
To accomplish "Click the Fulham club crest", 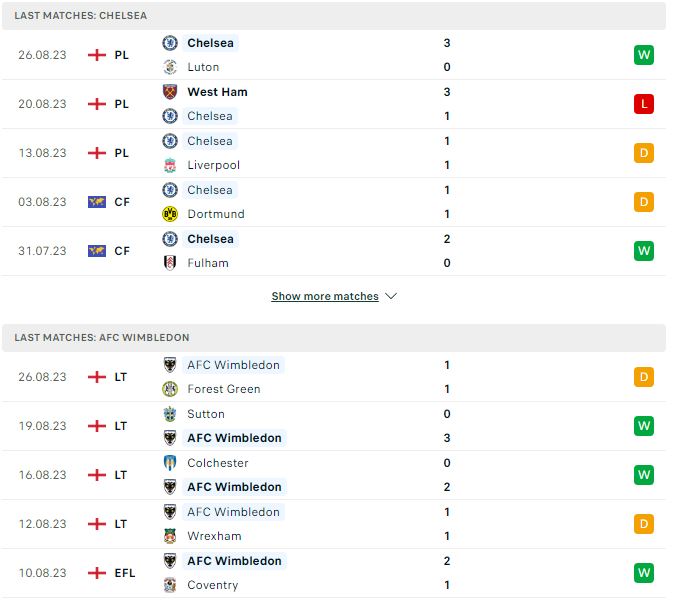I will click(170, 263).
